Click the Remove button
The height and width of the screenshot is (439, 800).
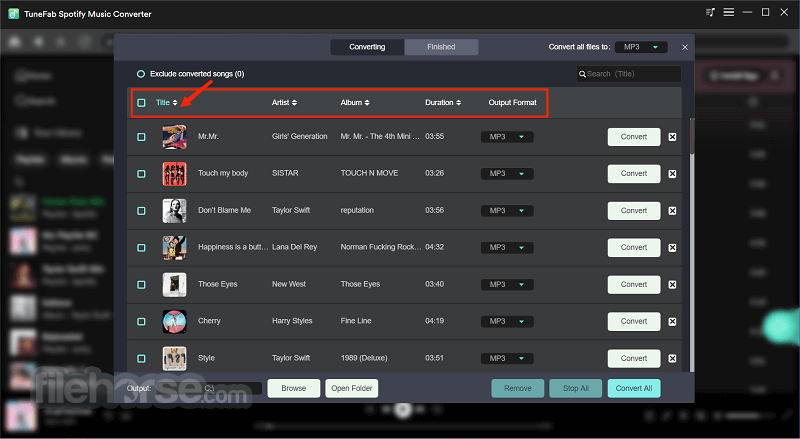point(518,388)
